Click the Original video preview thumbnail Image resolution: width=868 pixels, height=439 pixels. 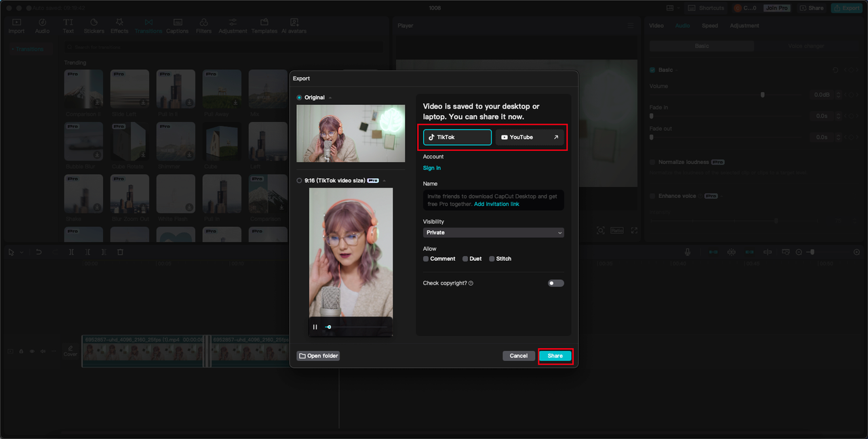[351, 133]
